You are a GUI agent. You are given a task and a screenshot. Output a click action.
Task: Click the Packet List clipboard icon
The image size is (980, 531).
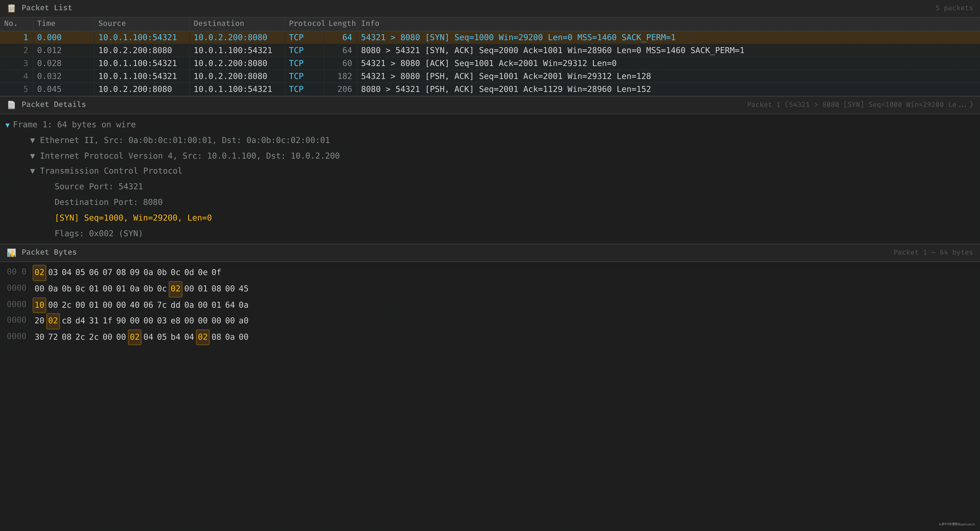click(x=11, y=8)
